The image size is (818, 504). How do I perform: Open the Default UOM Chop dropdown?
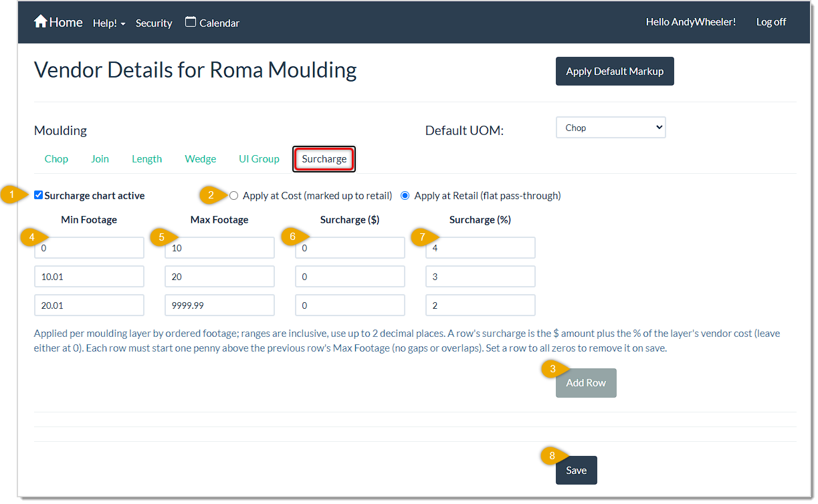point(611,128)
